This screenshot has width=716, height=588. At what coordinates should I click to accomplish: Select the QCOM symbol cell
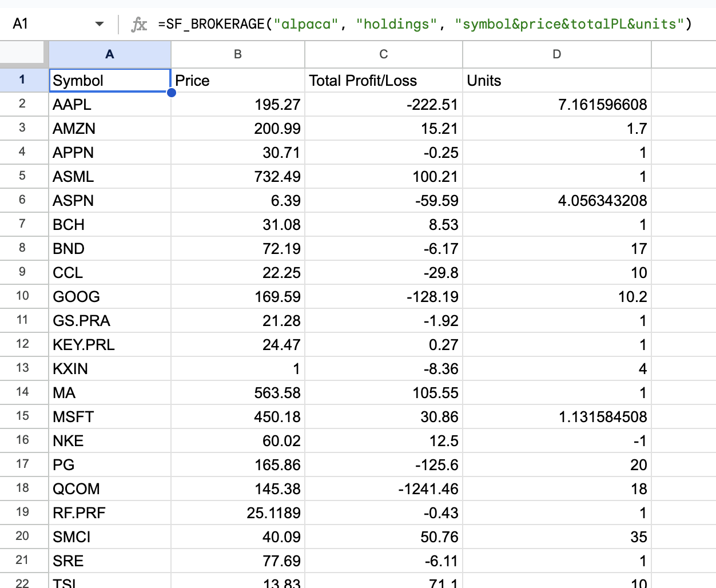coord(110,488)
